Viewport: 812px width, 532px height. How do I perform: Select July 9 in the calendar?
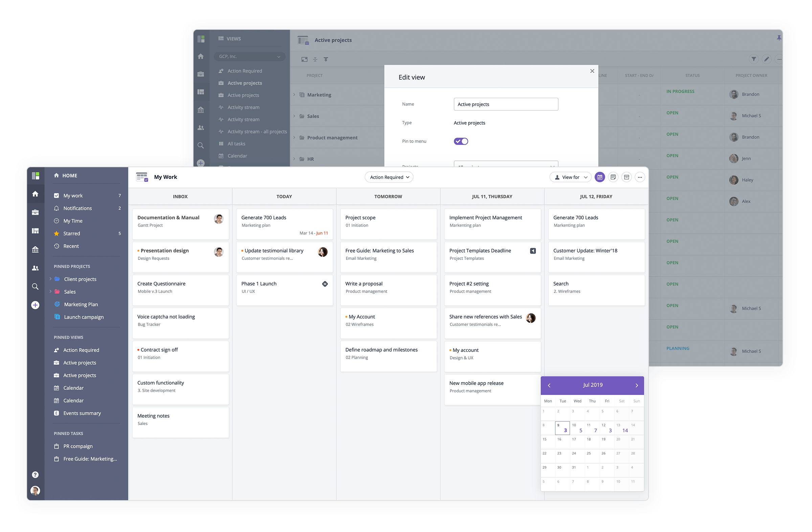tap(562, 428)
